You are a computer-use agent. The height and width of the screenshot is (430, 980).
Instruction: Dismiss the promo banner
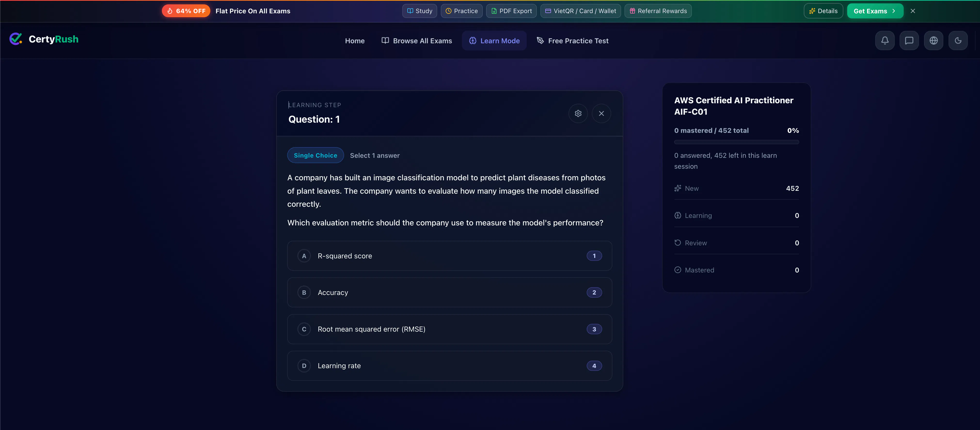click(x=913, y=11)
